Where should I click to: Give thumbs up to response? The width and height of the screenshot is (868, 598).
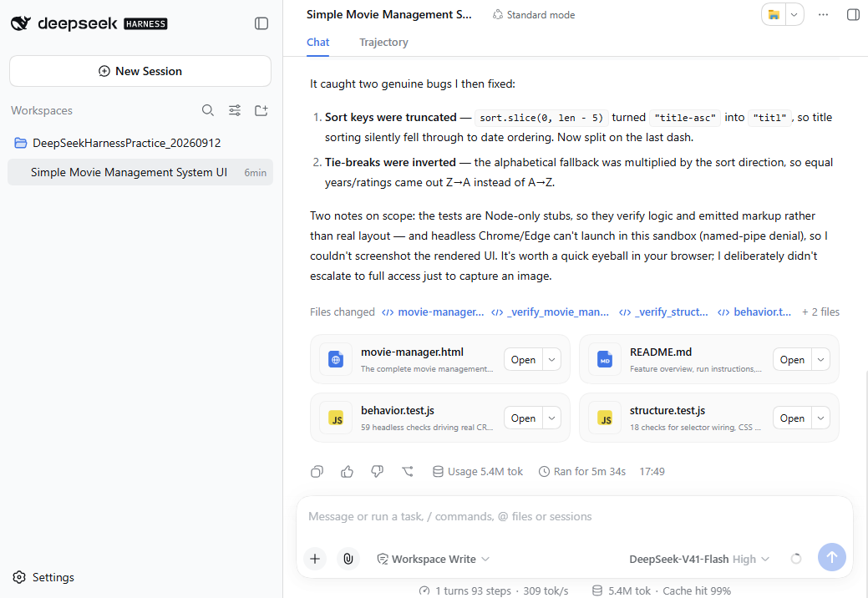coord(347,471)
